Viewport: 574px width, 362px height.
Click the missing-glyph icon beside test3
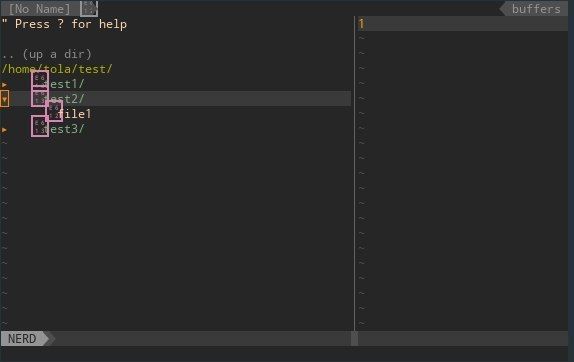click(x=40, y=126)
